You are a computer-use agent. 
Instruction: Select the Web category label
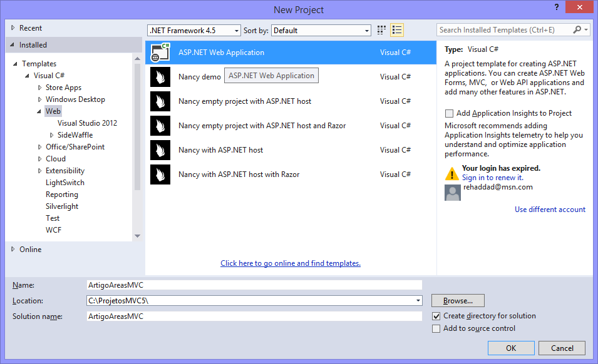point(53,111)
